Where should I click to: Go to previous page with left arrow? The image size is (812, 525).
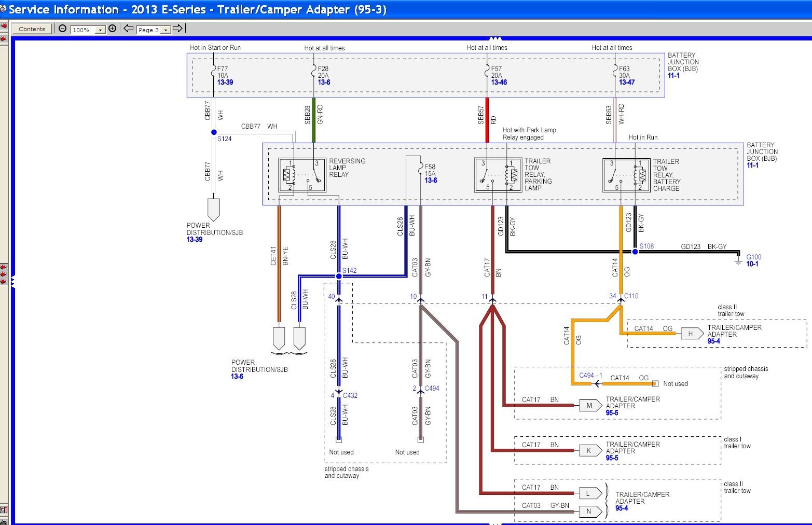click(x=128, y=29)
